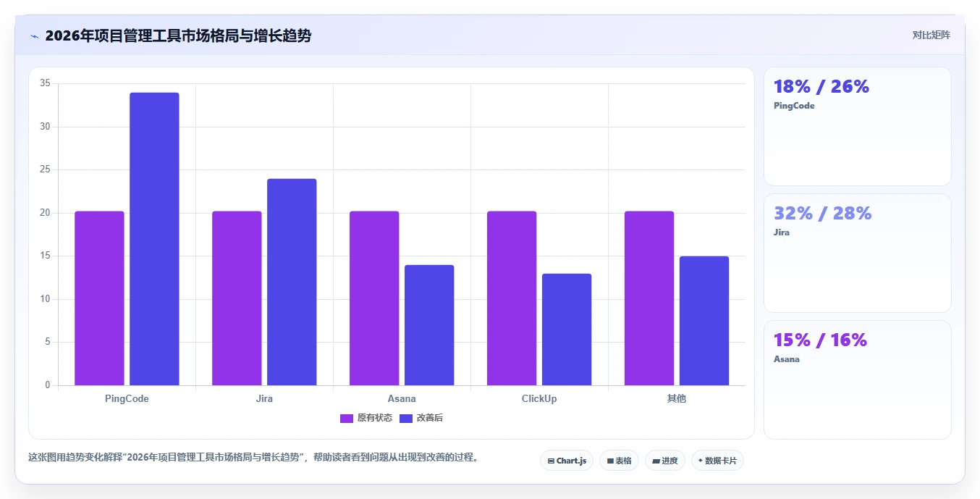Toggle the 原有状态 legend entry
The width and height of the screenshot is (980, 499).
(x=366, y=418)
